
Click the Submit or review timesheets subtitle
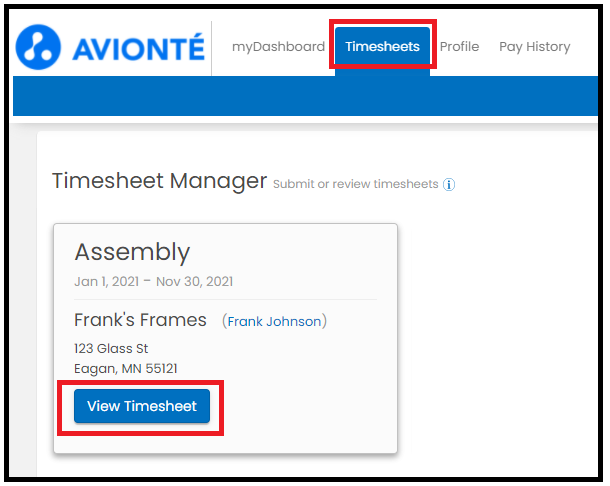tap(356, 184)
